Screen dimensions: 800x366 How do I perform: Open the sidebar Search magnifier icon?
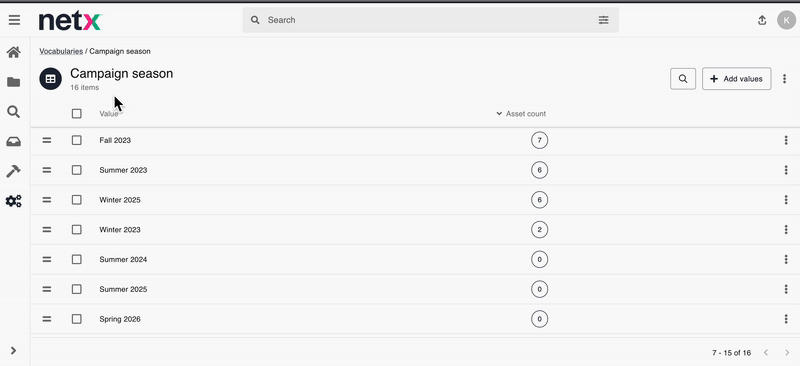click(13, 112)
